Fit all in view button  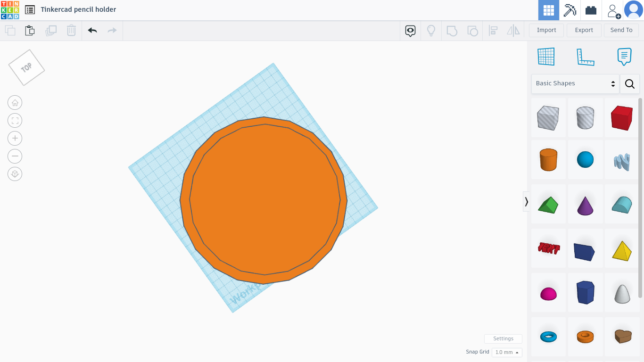(15, 120)
